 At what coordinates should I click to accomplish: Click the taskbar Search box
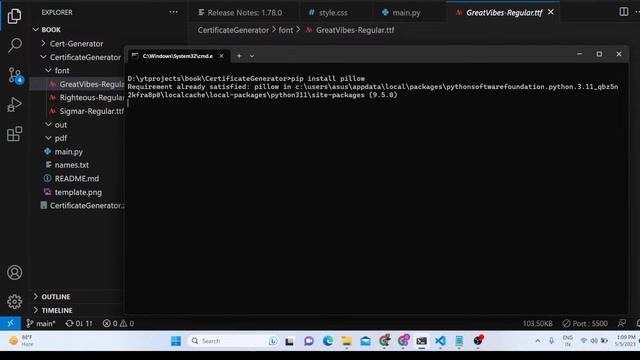tap(233, 341)
